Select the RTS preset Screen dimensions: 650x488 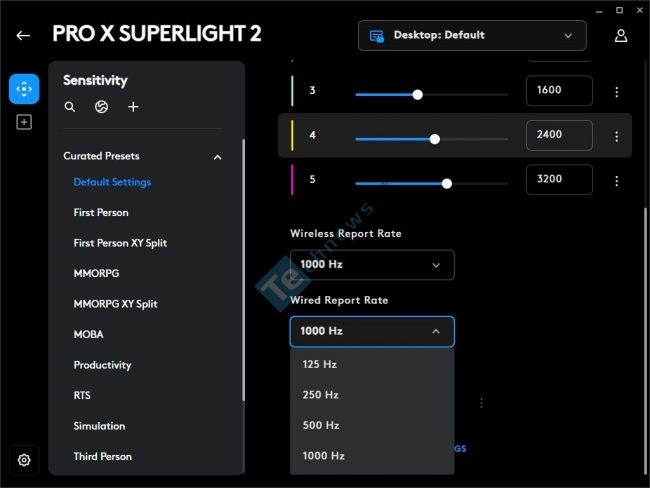[x=82, y=395]
